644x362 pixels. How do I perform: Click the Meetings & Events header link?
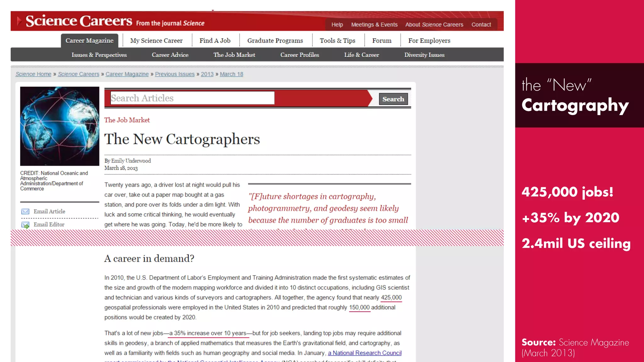(x=374, y=25)
